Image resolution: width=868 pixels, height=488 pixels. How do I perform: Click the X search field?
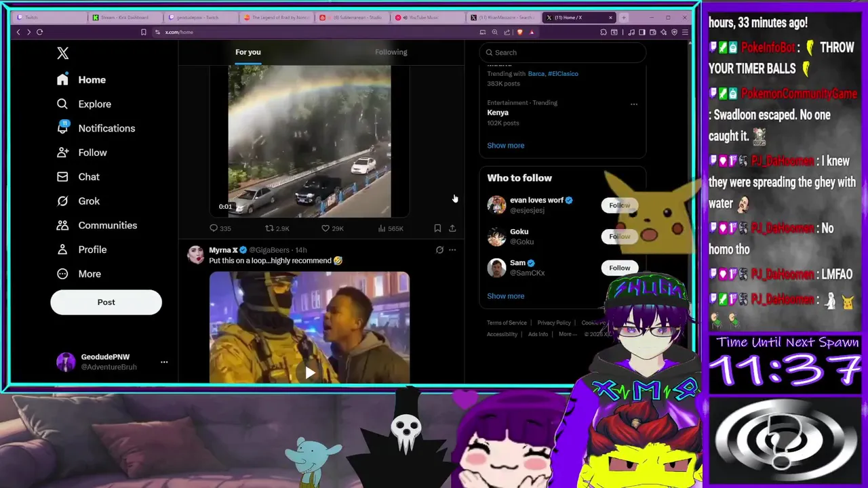click(562, 52)
